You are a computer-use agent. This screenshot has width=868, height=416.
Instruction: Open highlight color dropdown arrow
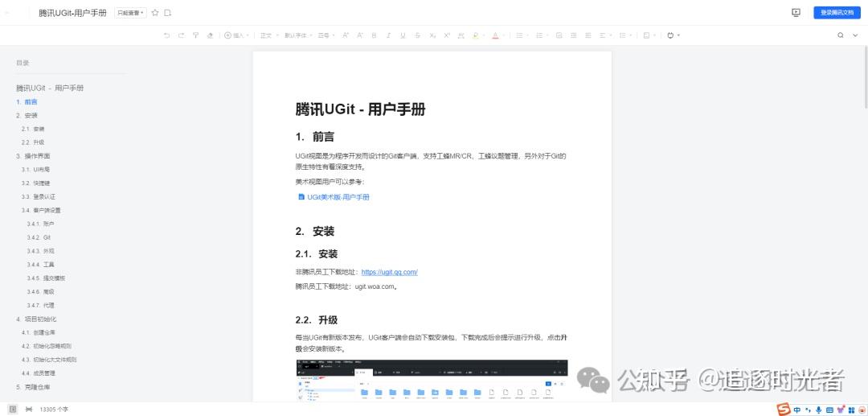[483, 35]
